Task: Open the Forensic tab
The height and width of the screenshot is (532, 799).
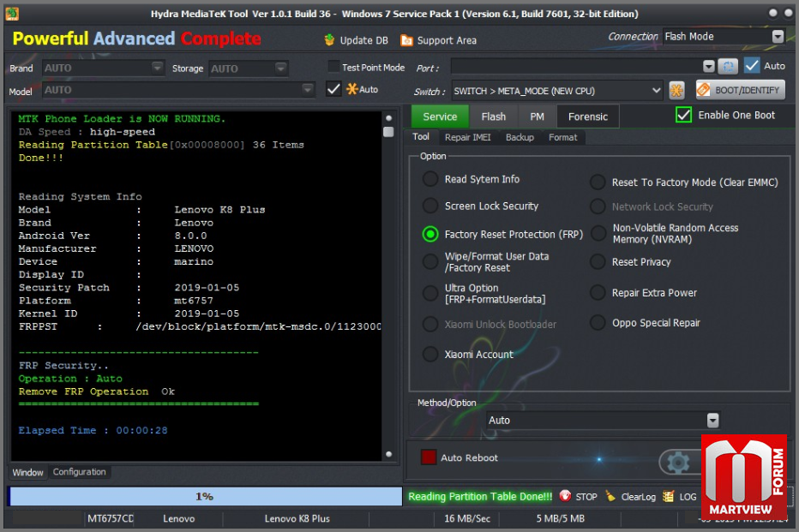Action: tap(588, 117)
